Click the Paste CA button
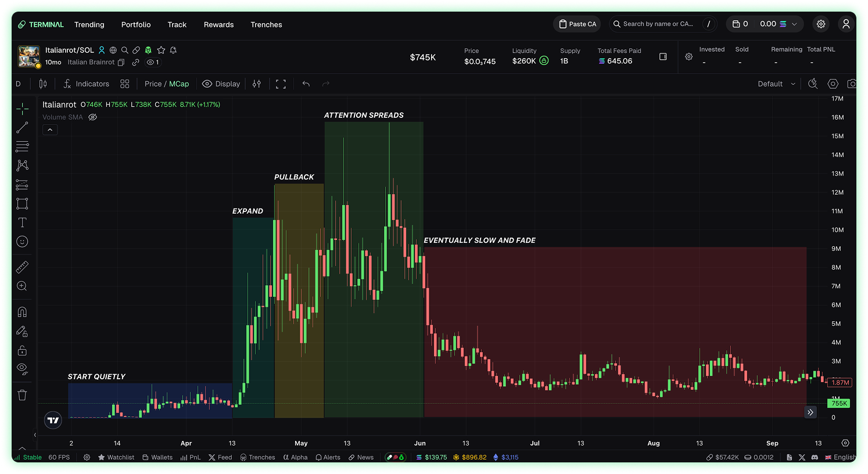This screenshot has width=868, height=474. [x=578, y=24]
